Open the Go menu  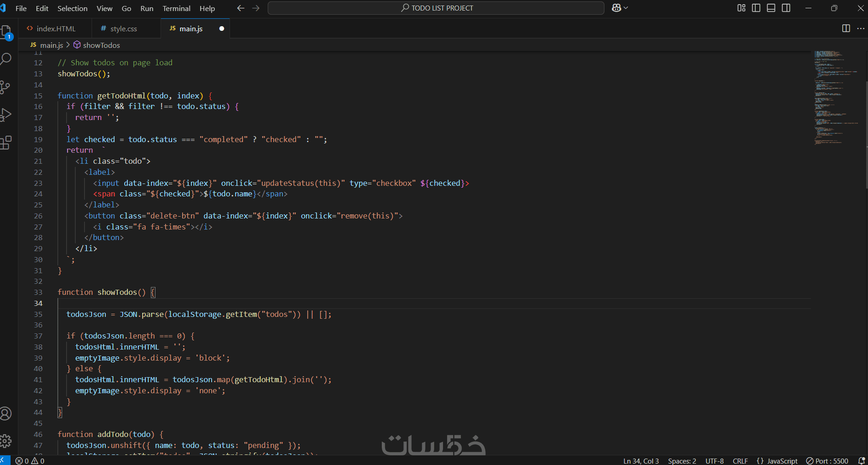click(x=126, y=8)
